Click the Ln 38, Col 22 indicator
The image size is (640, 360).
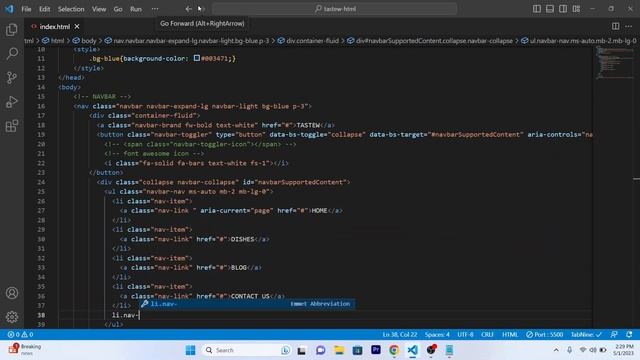(400, 334)
